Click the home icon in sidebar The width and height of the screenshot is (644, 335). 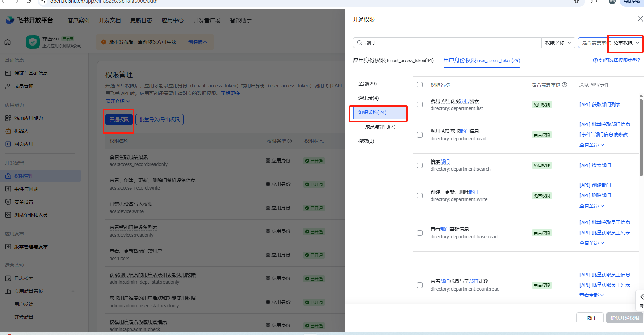(8, 42)
